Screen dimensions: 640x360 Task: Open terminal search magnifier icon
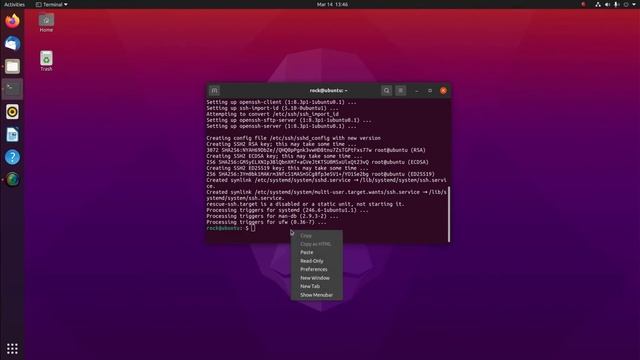(386, 91)
